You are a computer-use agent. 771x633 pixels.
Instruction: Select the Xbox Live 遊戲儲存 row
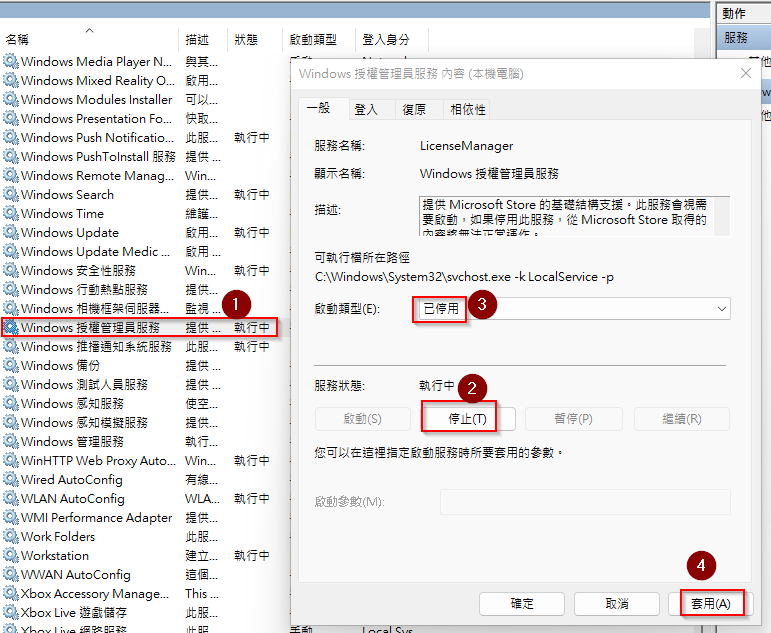point(143,613)
